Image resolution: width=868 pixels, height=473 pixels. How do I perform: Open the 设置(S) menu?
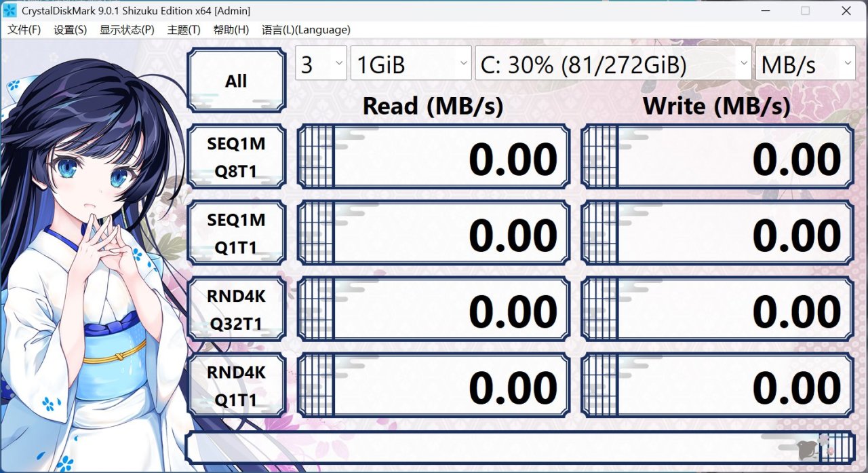[71, 30]
